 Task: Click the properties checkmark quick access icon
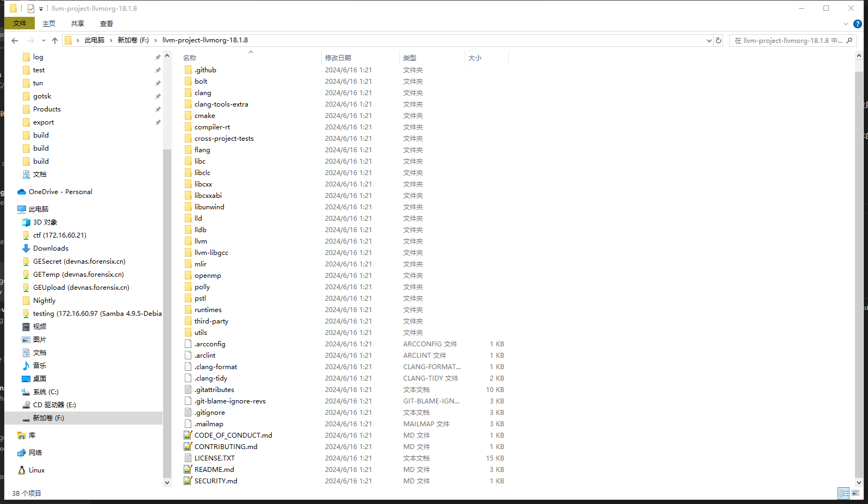pos(31,9)
